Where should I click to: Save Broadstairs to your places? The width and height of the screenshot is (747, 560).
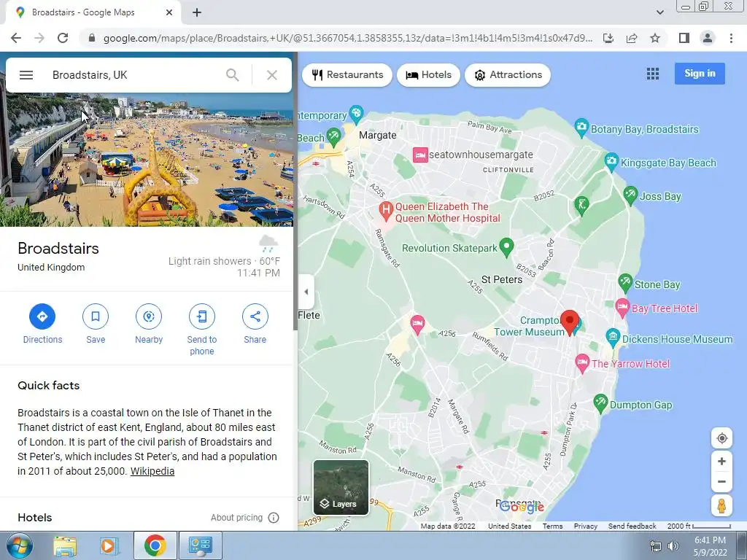pyautogui.click(x=96, y=324)
